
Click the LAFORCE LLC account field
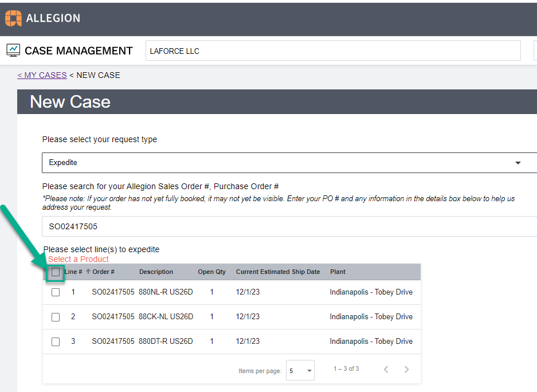pyautogui.click(x=332, y=50)
